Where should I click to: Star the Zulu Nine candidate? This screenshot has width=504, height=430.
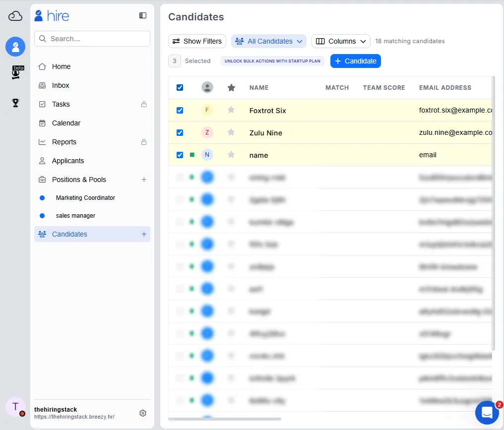(231, 132)
